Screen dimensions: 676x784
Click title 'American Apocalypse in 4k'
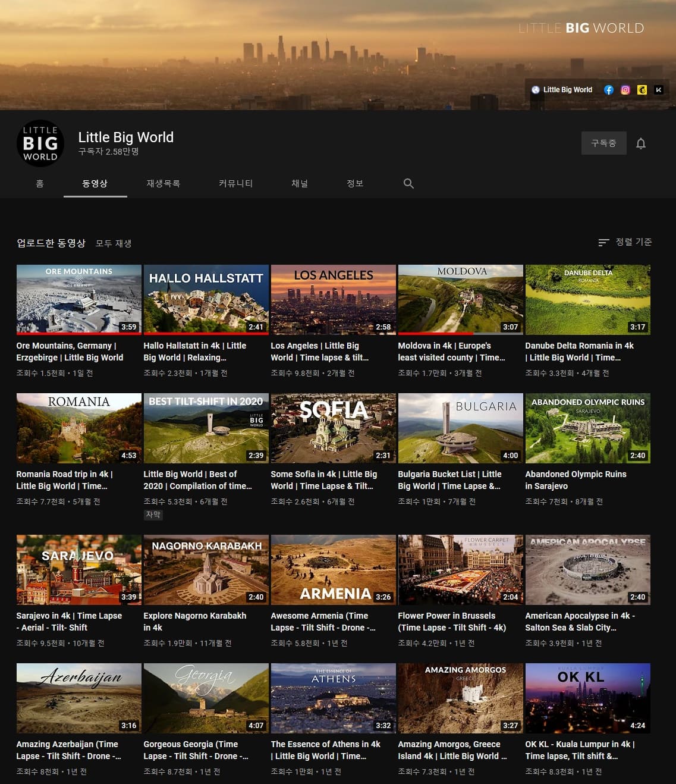point(580,622)
